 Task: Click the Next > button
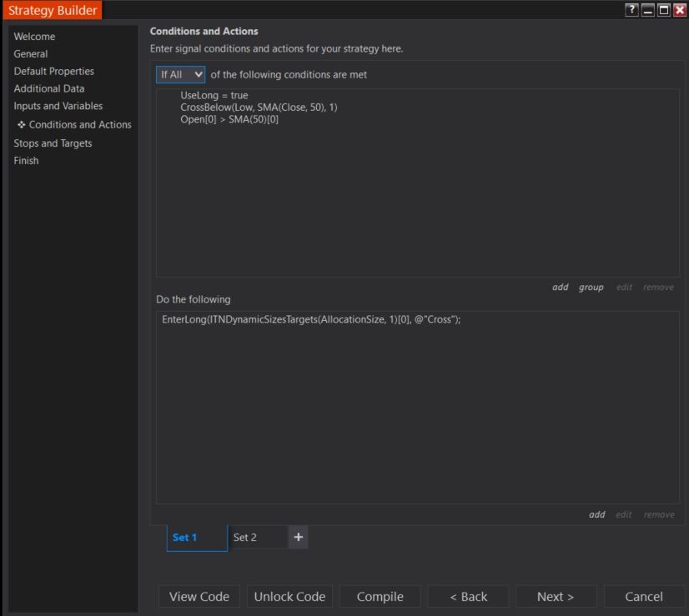556,596
